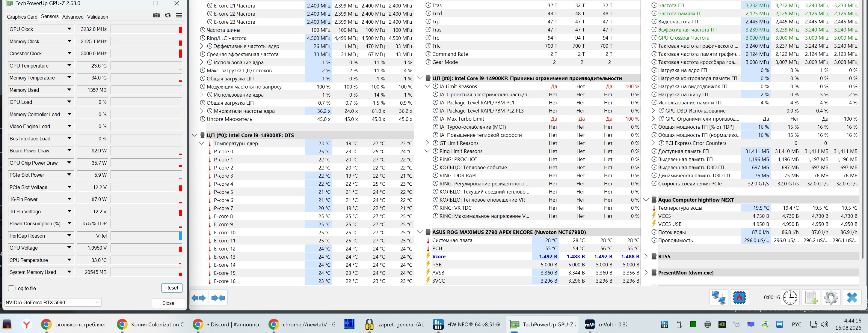Switch to the HWiNFO 64 taskbar item
Image resolution: width=868 pixels, height=333 pixels.
pyautogui.click(x=467, y=325)
